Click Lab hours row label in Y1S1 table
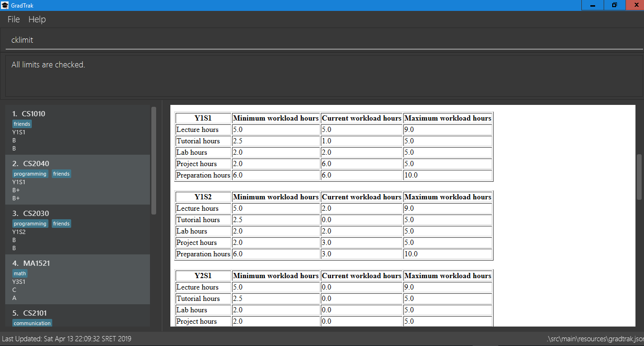Image resolution: width=644 pixels, height=346 pixels. click(192, 152)
